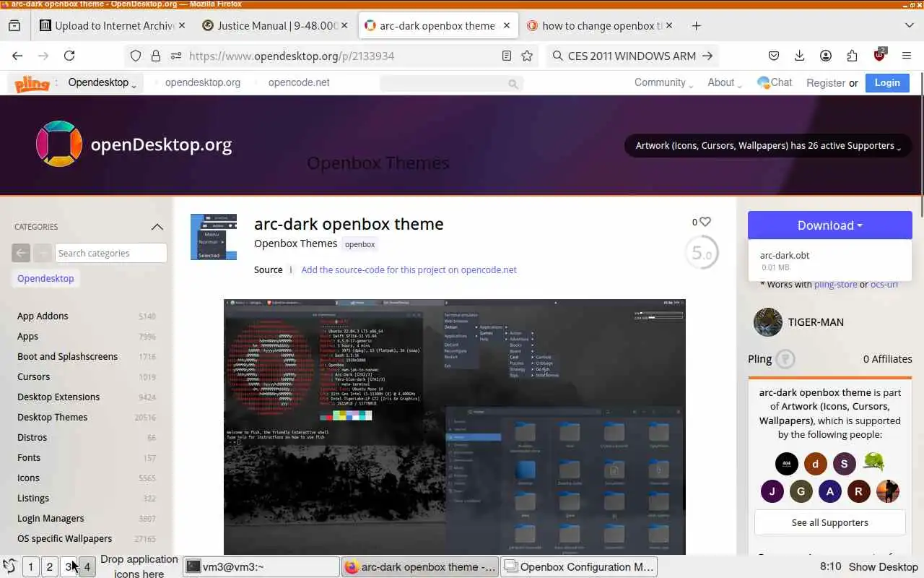
Task: Open the Icons category
Action: coord(28,478)
